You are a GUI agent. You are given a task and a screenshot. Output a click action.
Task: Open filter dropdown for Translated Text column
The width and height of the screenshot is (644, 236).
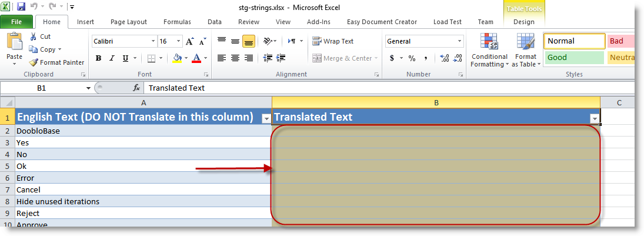(x=595, y=118)
